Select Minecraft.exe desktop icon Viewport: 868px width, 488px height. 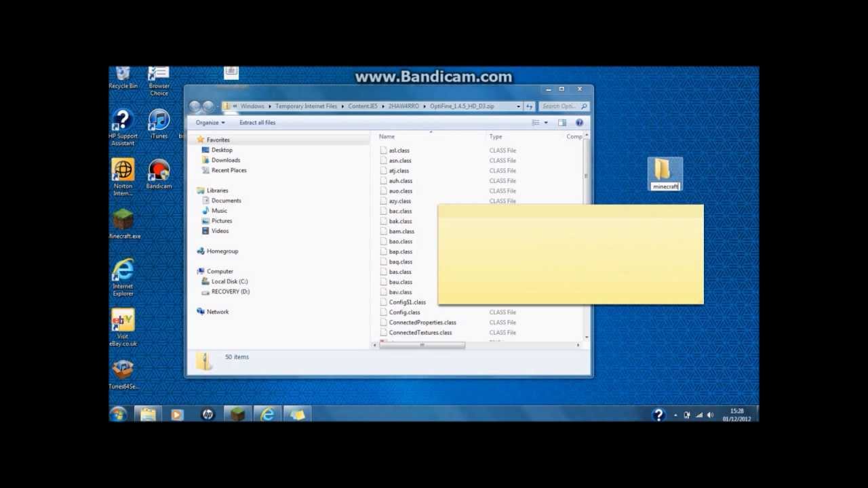(x=124, y=224)
